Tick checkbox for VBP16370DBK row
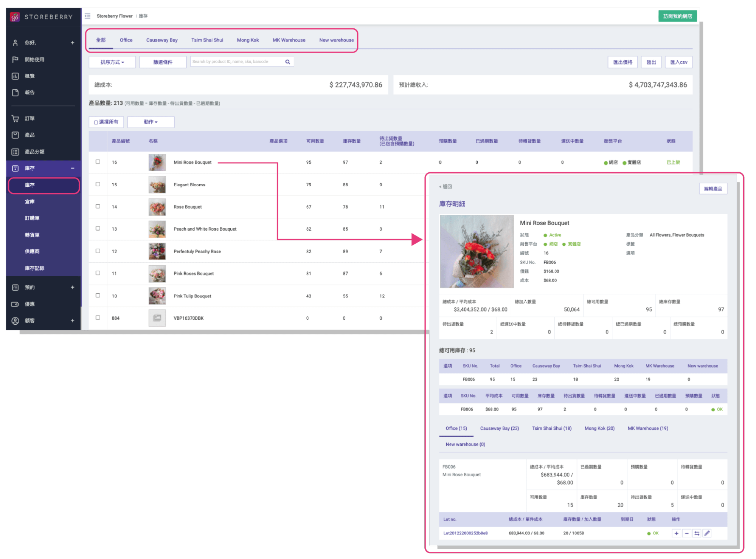This screenshot has height=559, width=756. (98, 317)
